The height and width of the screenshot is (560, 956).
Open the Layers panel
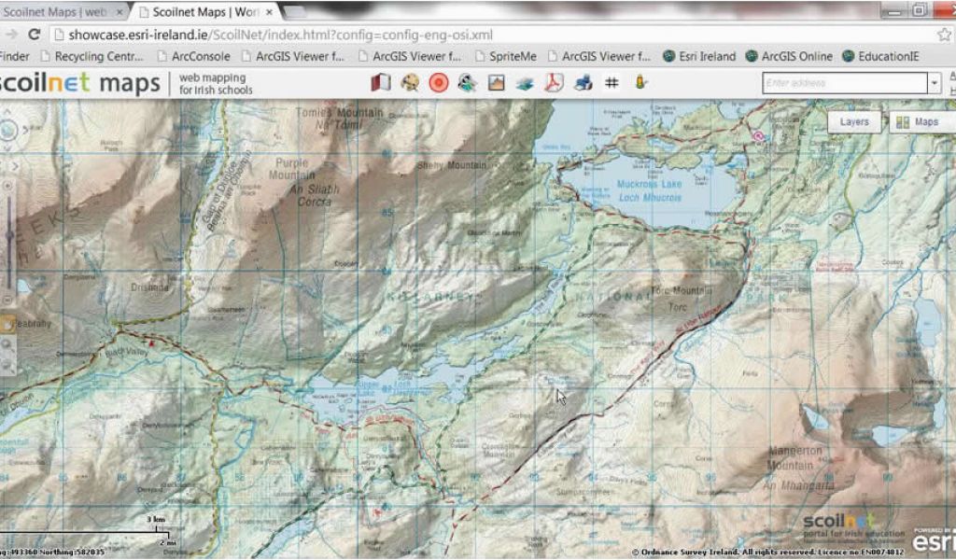[854, 122]
